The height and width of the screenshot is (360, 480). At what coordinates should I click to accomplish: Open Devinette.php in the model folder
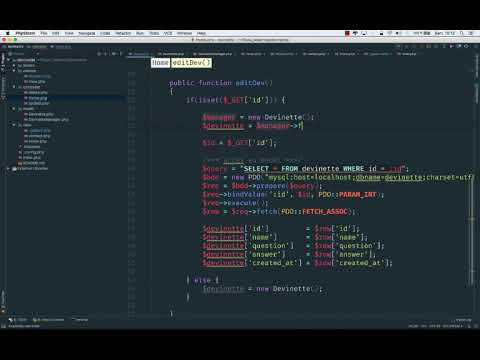pyautogui.click(x=40, y=114)
